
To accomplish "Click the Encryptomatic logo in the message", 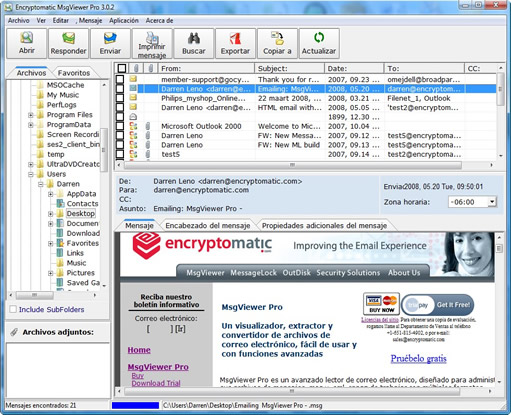I will pyautogui.click(x=202, y=246).
